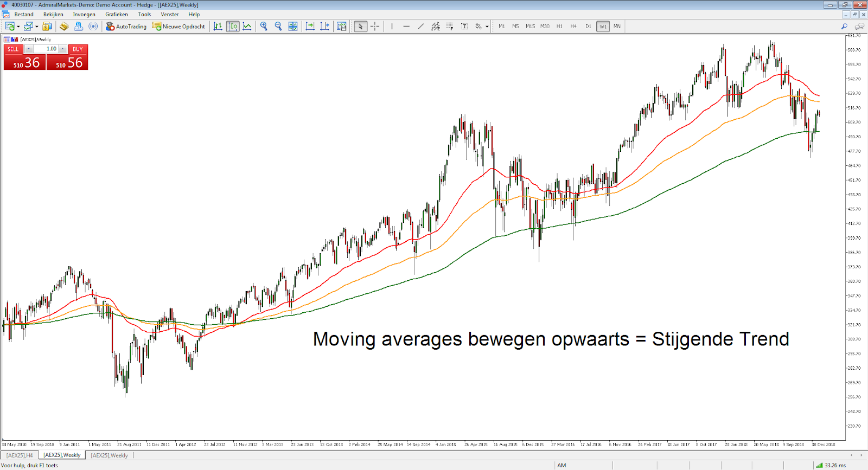Open the Bekijken menu
This screenshot has width=868, height=470.
click(53, 15)
